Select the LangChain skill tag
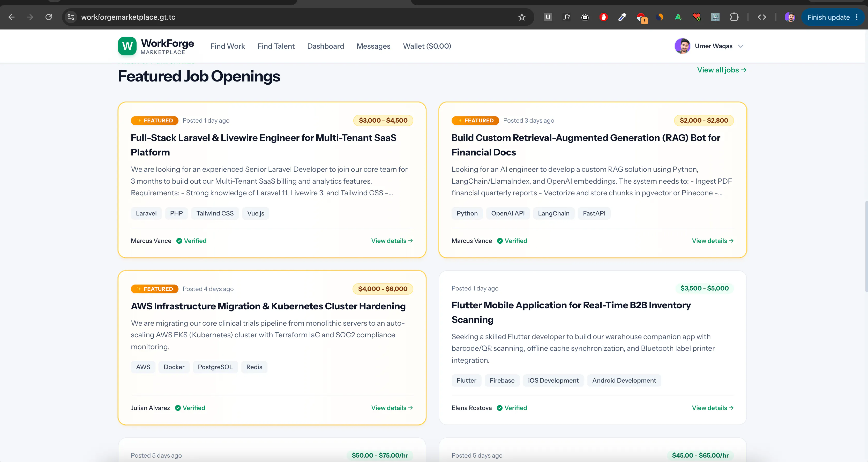The height and width of the screenshot is (462, 868). pos(553,213)
